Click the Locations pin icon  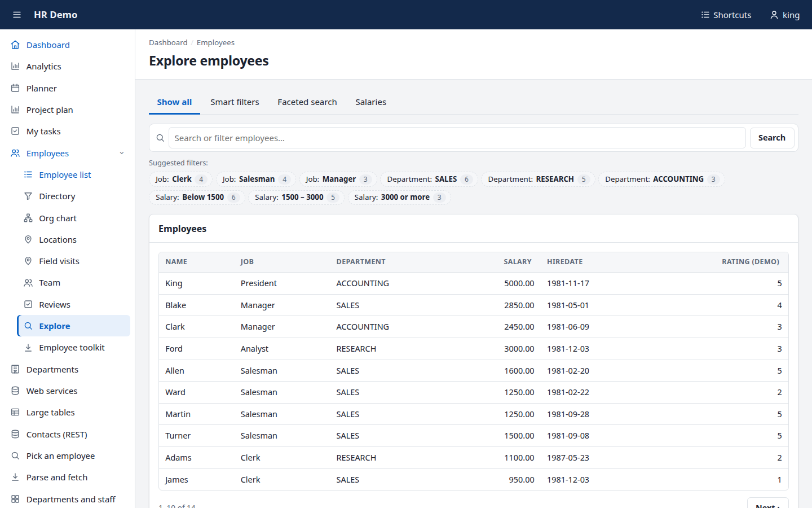tap(28, 239)
